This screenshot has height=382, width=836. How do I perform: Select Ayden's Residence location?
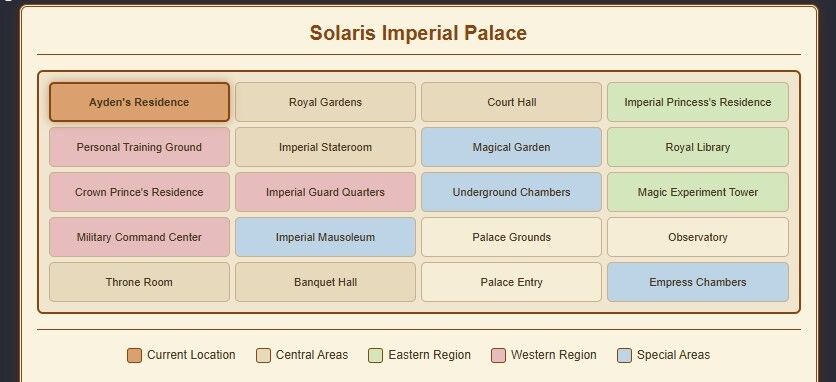click(x=139, y=102)
